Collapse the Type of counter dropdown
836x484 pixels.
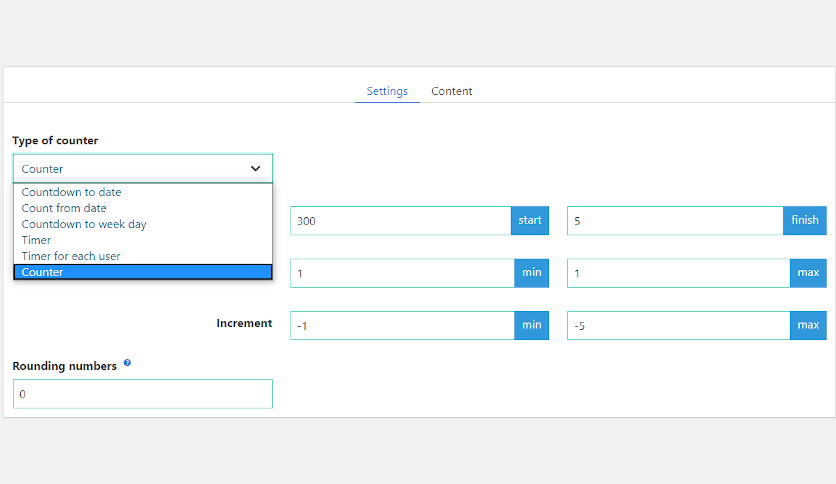pos(142,169)
